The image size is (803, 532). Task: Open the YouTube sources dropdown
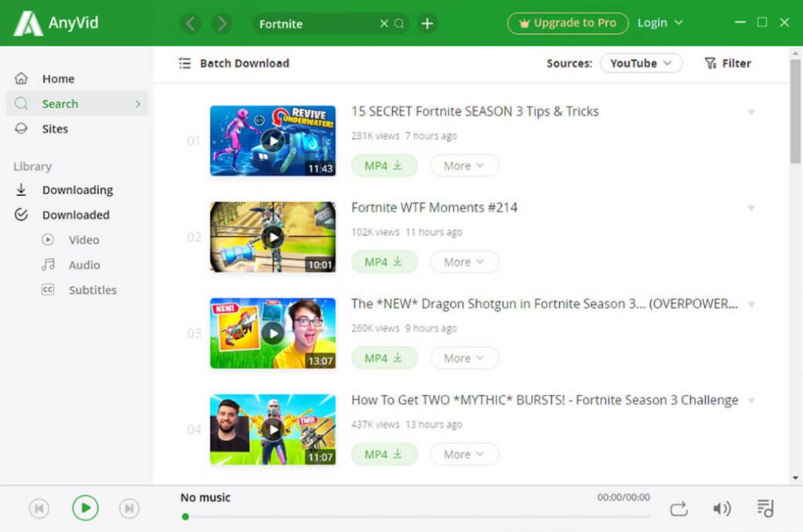[641, 63]
